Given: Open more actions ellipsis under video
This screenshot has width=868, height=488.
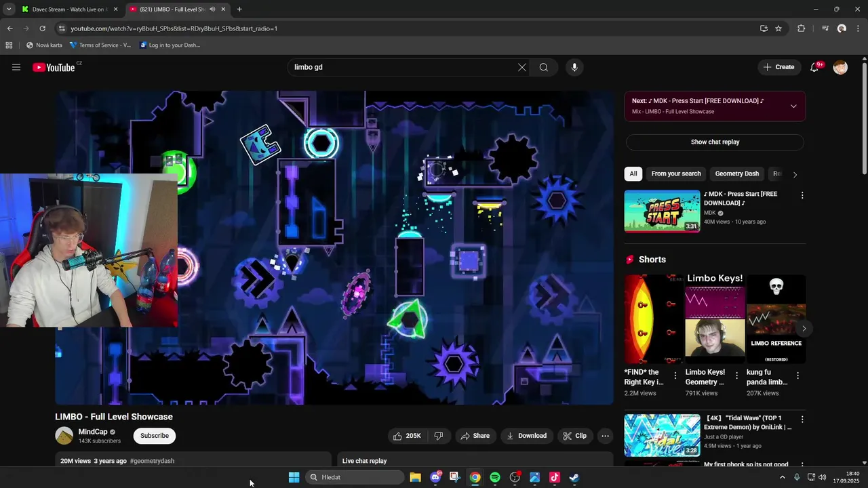Looking at the screenshot, I should 606,436.
